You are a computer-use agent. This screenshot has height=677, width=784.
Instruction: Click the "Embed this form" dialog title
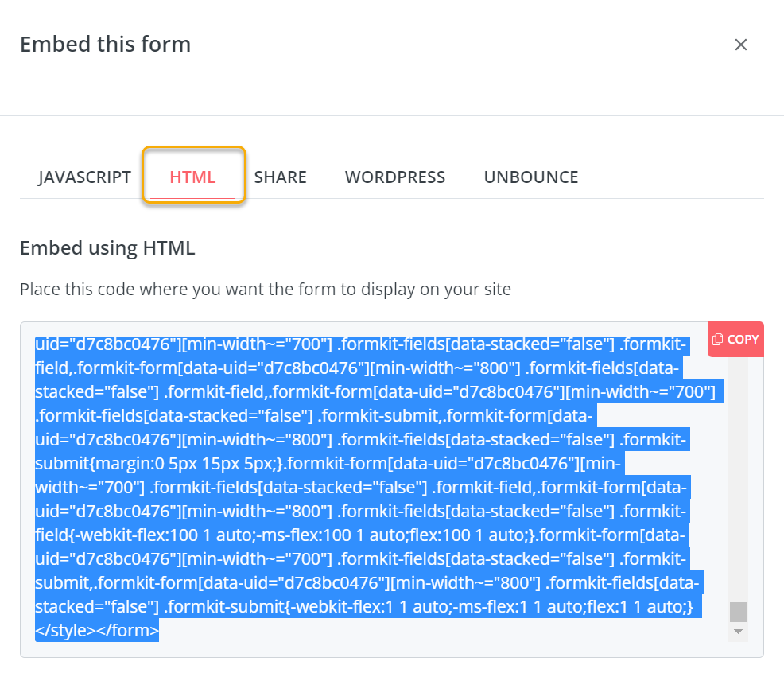click(x=105, y=44)
